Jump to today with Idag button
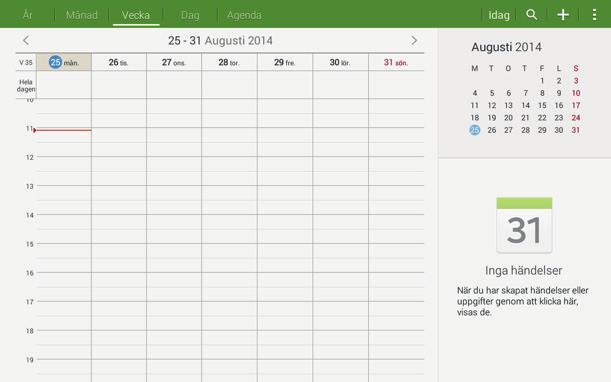The width and height of the screenshot is (611, 382). tap(499, 15)
